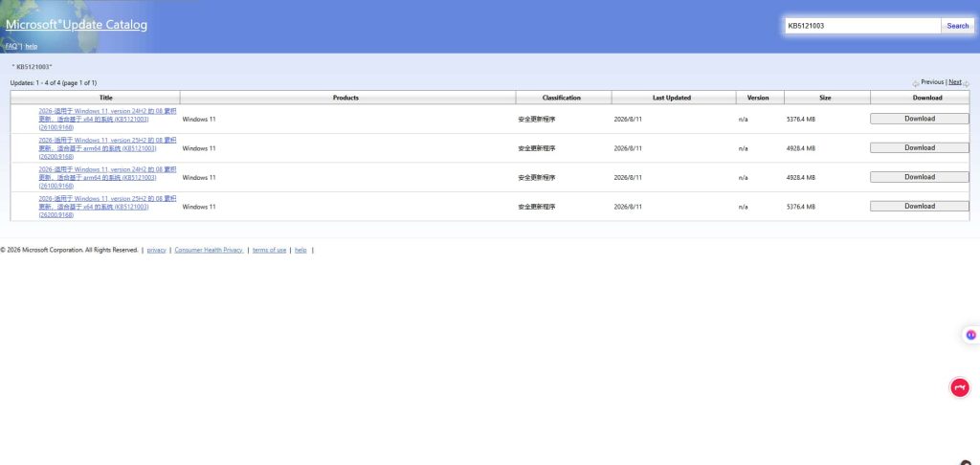Click 'Windows 11' product in 24H2 arm64 row

point(199,178)
